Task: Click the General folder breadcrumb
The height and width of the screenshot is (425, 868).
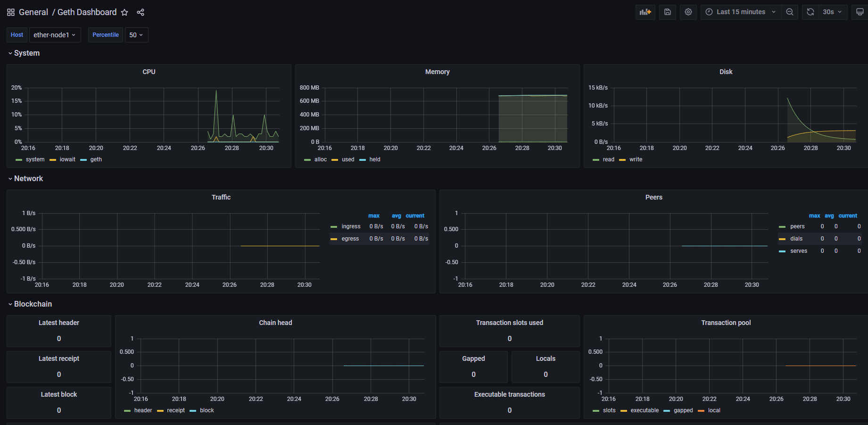Action: tap(33, 12)
